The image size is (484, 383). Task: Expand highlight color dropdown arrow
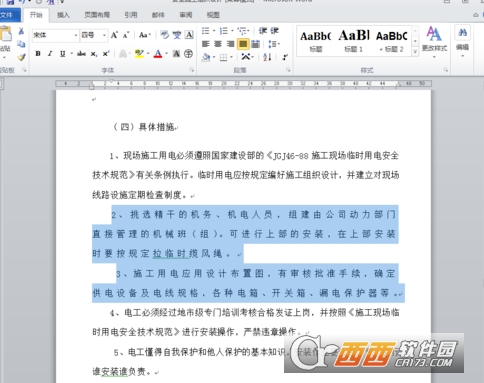tap(148, 53)
